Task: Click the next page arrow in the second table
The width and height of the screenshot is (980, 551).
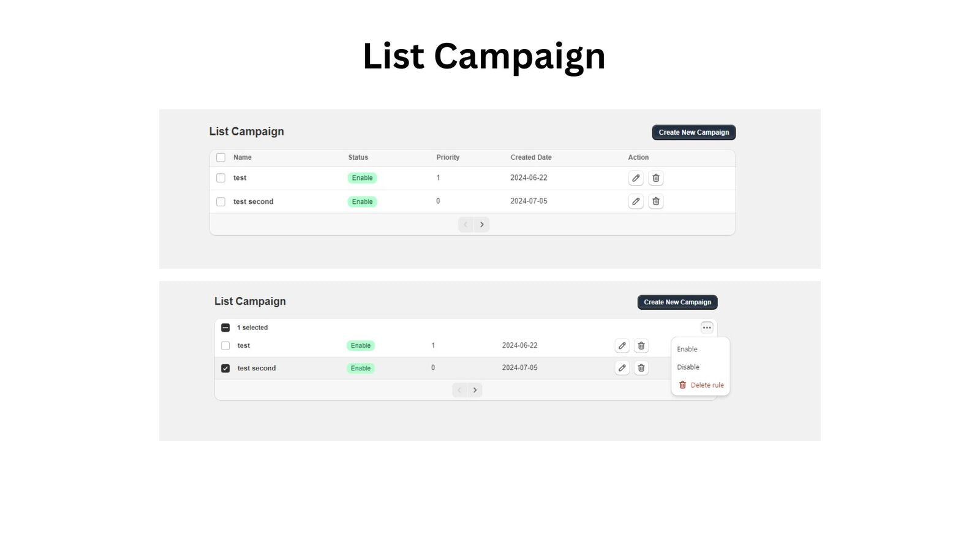Action: click(x=475, y=390)
